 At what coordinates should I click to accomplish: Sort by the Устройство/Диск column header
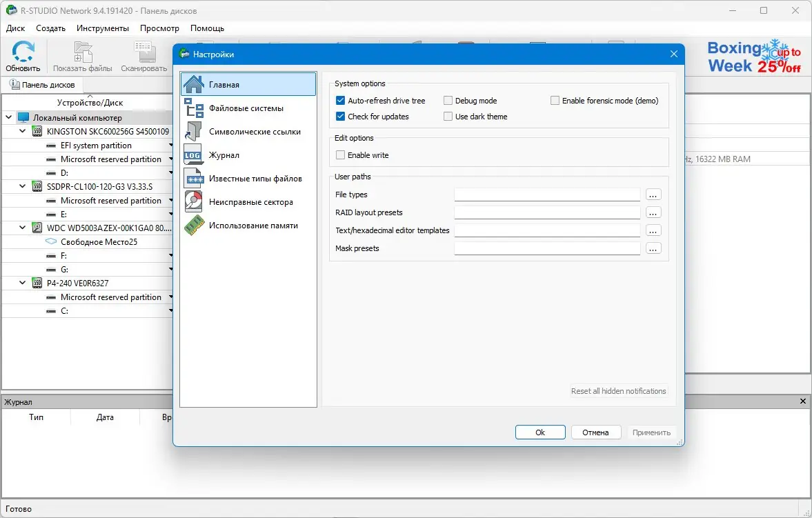coord(90,102)
